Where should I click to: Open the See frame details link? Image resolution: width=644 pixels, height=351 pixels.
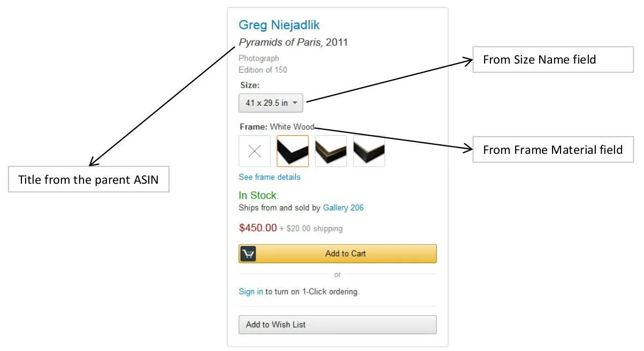270,177
